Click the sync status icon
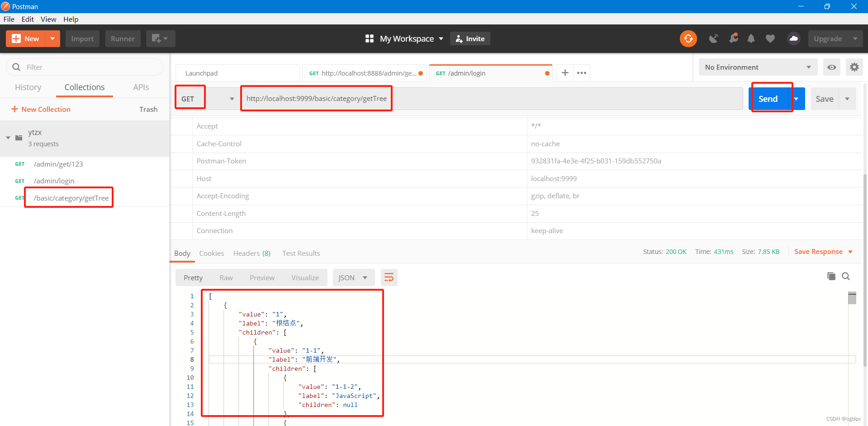This screenshot has width=868, height=426. coord(688,39)
